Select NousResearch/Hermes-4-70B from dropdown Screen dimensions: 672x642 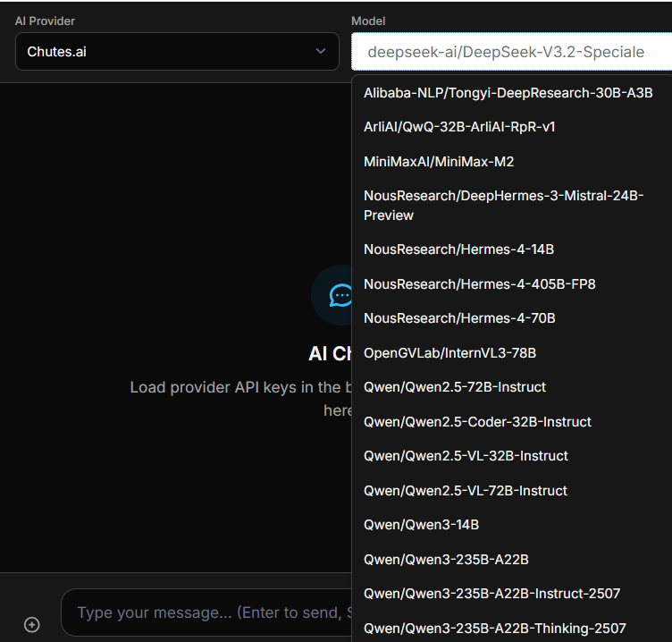pos(459,318)
